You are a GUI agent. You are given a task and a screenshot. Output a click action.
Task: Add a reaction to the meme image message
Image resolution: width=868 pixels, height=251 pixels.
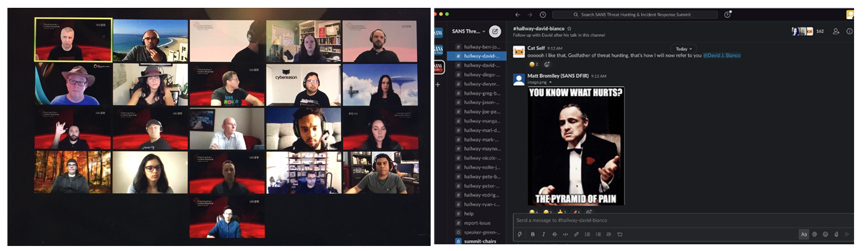pyautogui.click(x=589, y=211)
